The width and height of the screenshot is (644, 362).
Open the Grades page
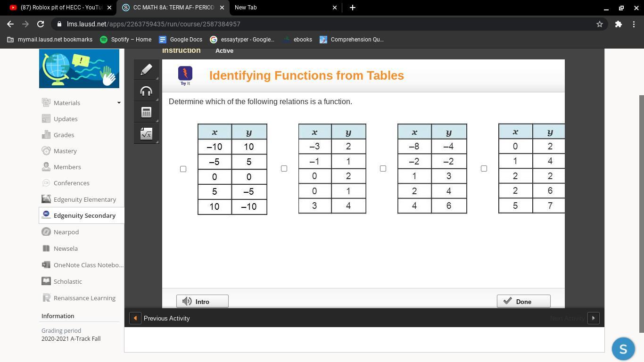pos(64,135)
